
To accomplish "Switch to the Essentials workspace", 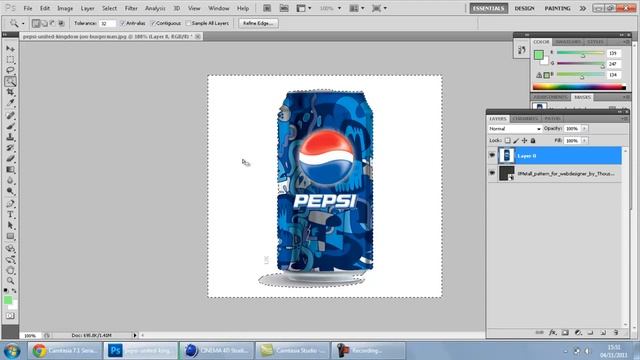I will click(489, 8).
